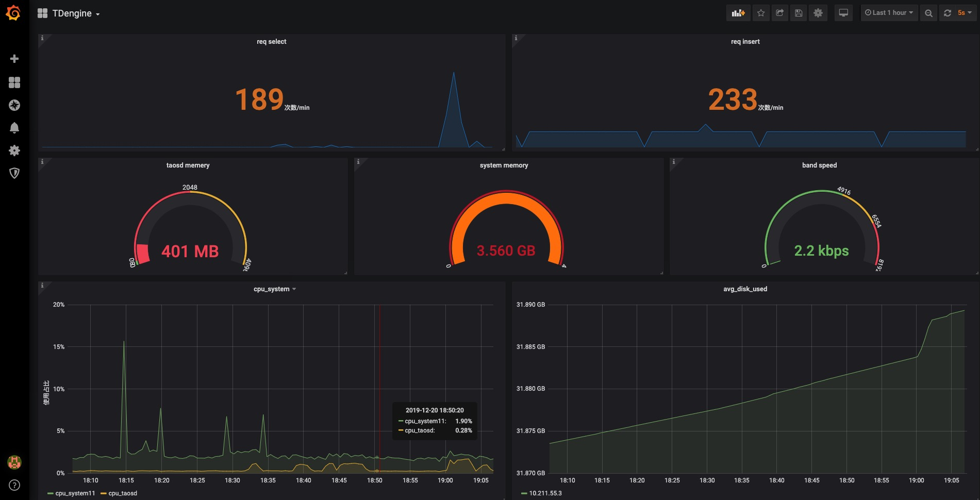The height and width of the screenshot is (500, 980).
Task: Toggle cpu_taosd series in legend
Action: (123, 493)
